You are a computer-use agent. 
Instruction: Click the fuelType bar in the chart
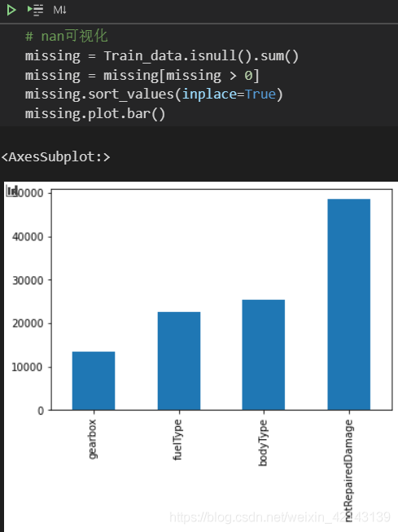tap(179, 361)
